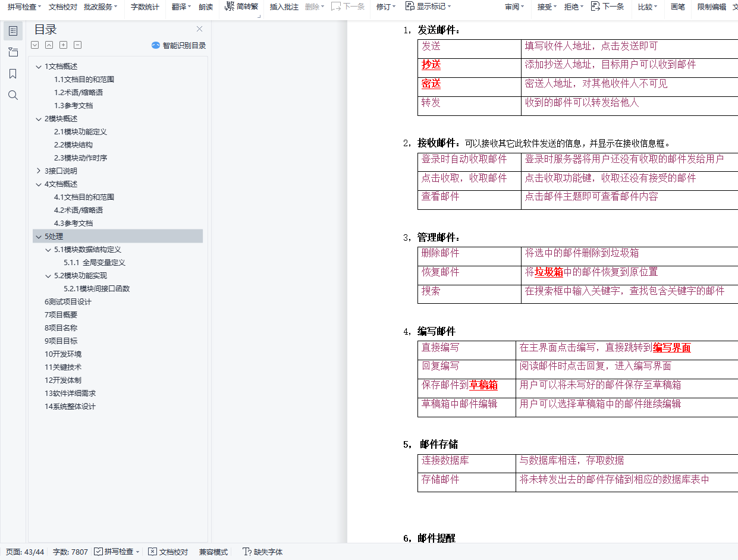Image resolution: width=738 pixels, height=560 pixels.
Task: Open the 目录 outline icon in the sidebar
Action: (13, 31)
